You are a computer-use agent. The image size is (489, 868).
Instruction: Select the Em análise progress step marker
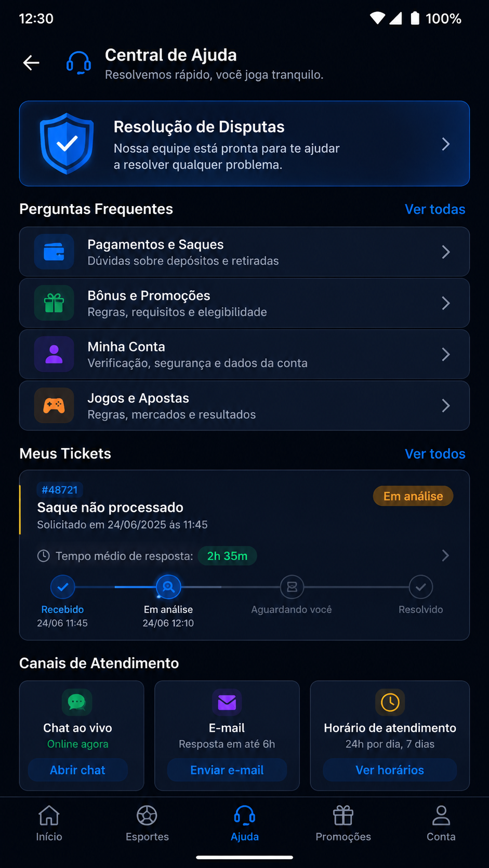coord(168,587)
